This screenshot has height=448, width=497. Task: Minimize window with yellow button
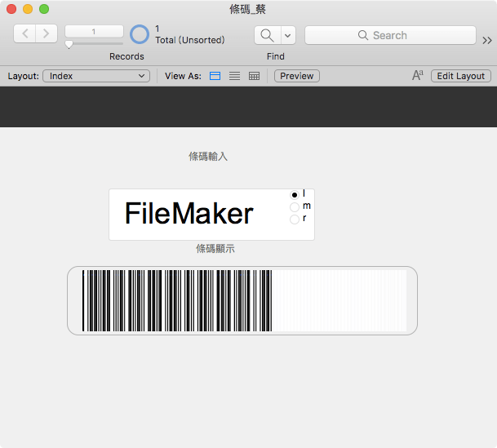(x=28, y=9)
